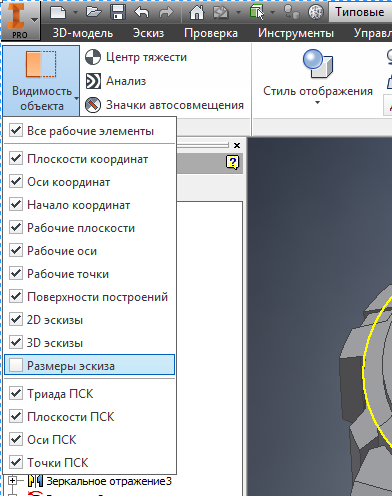The width and height of the screenshot is (392, 496).
Task: Open browser panel help question mark icon
Action: 232,163
